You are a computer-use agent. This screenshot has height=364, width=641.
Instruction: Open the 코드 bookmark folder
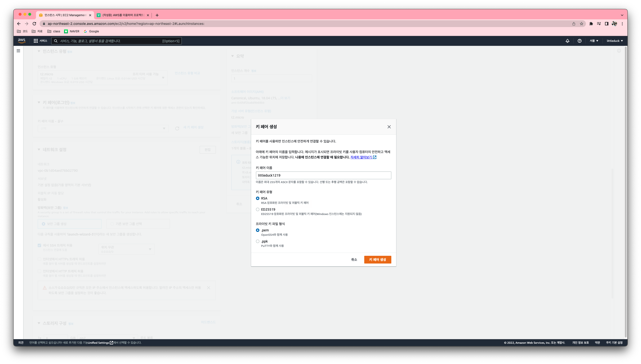22,31
